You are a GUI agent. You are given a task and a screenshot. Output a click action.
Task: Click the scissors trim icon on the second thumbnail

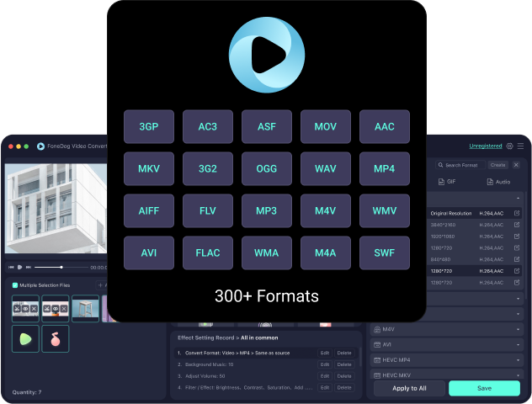click(x=47, y=309)
